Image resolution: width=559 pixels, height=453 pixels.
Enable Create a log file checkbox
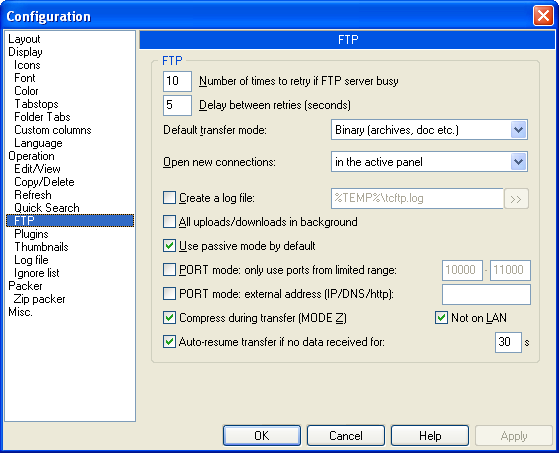coord(169,198)
